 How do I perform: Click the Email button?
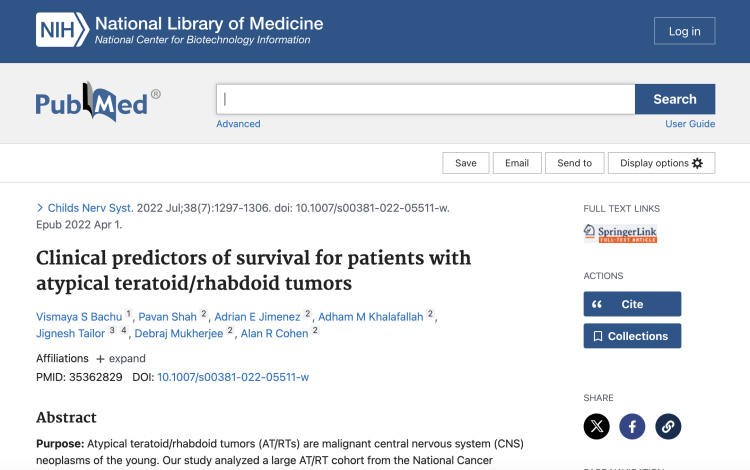[x=517, y=163]
